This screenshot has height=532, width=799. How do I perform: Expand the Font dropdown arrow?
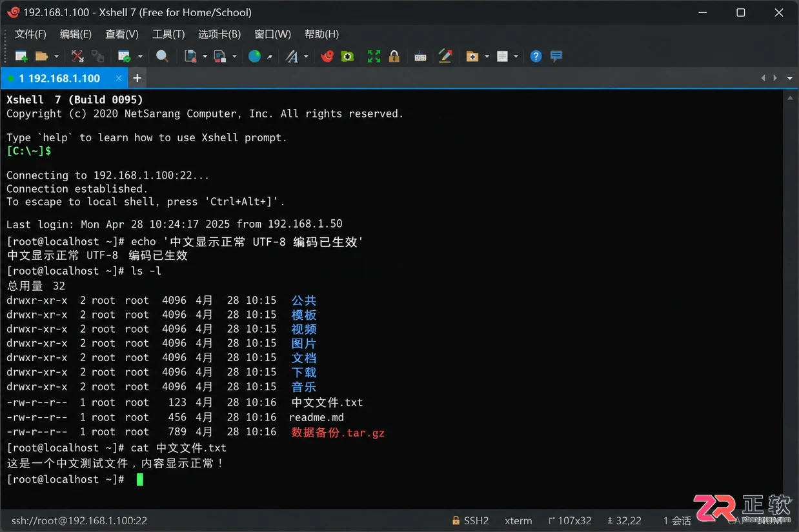tap(306, 57)
